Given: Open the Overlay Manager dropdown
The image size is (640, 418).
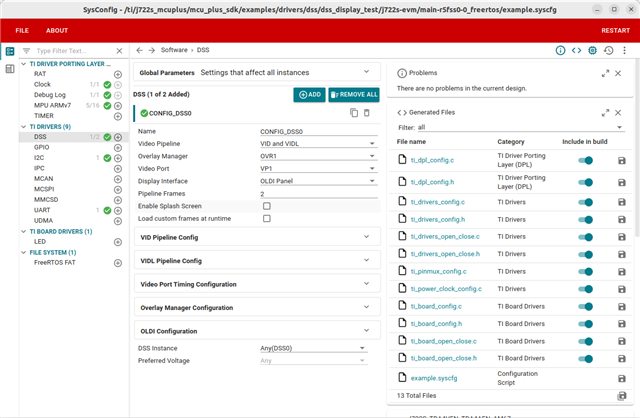Looking at the screenshot, I should pos(318,156).
